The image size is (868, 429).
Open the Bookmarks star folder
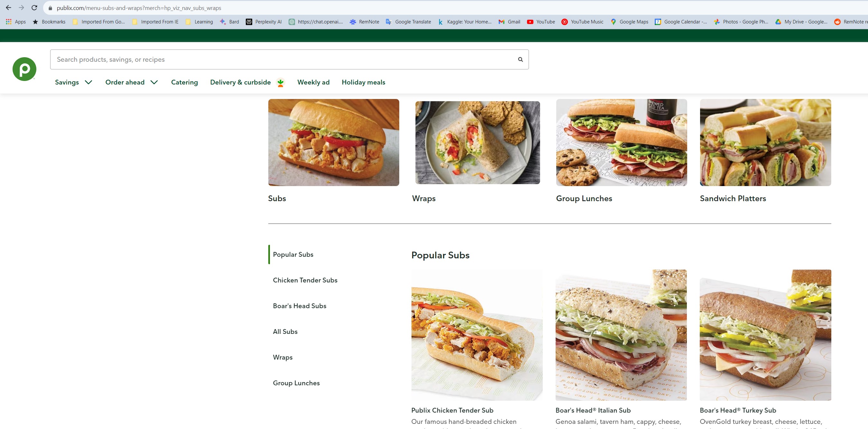pyautogui.click(x=49, y=22)
